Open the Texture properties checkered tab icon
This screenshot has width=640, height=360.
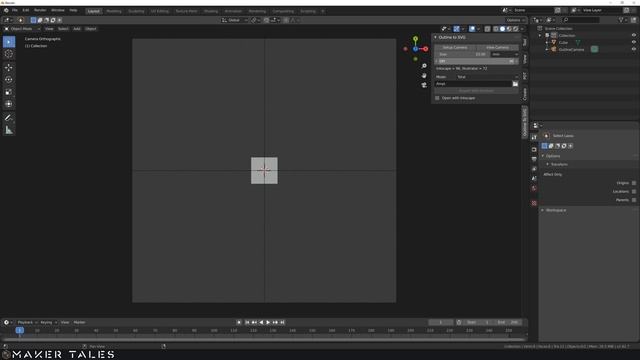[x=534, y=203]
